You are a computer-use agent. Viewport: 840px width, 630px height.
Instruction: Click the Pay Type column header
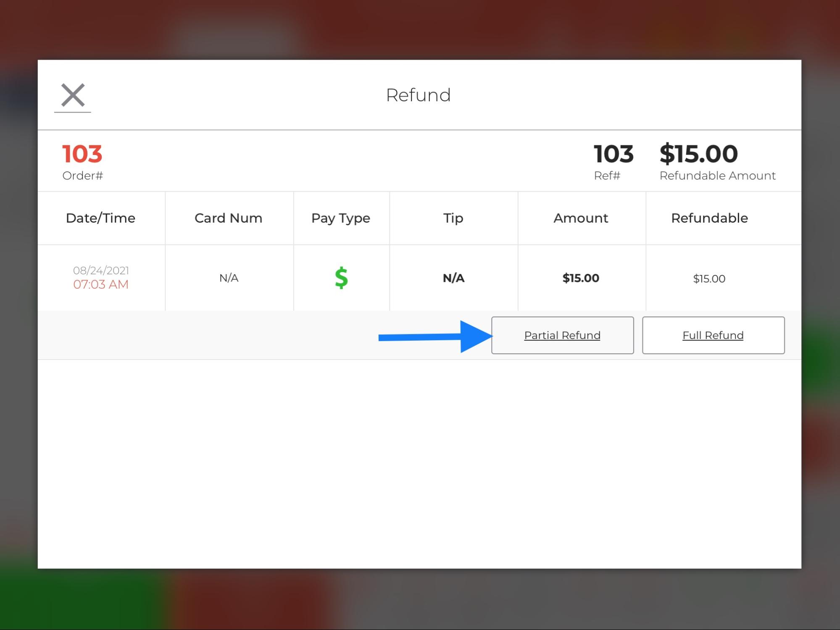(x=341, y=218)
